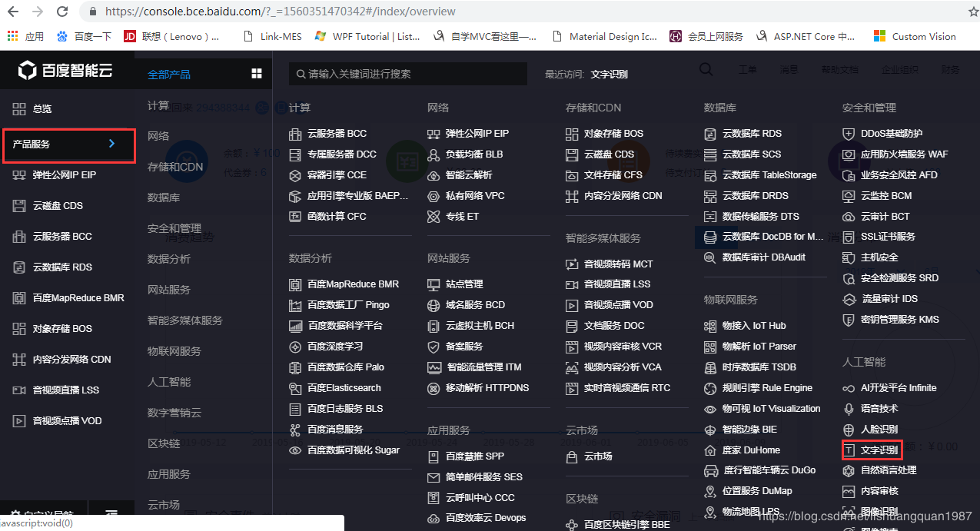Image resolution: width=980 pixels, height=531 pixels.
Task: Open the 度家 DuHome link
Action: pos(751,450)
